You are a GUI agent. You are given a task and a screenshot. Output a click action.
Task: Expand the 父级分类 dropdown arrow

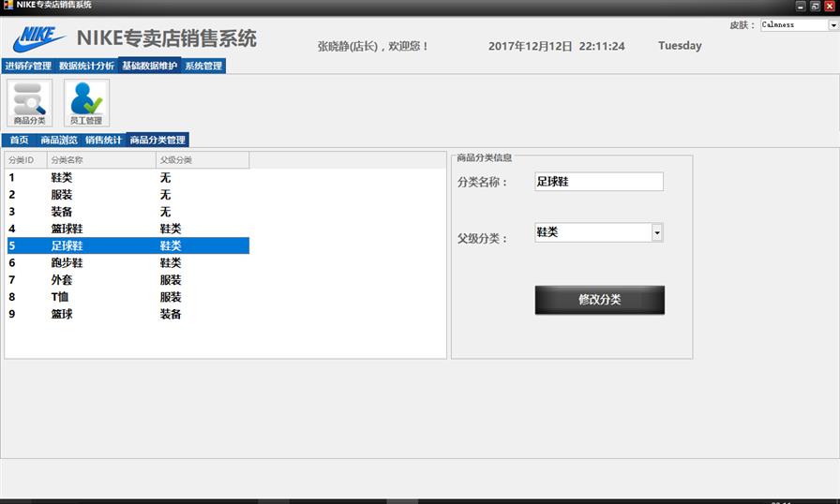tap(656, 232)
